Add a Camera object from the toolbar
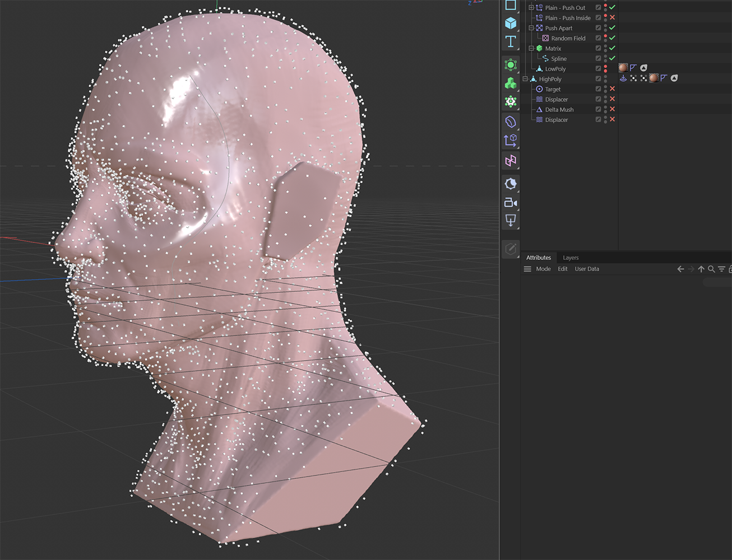 pos(511,203)
